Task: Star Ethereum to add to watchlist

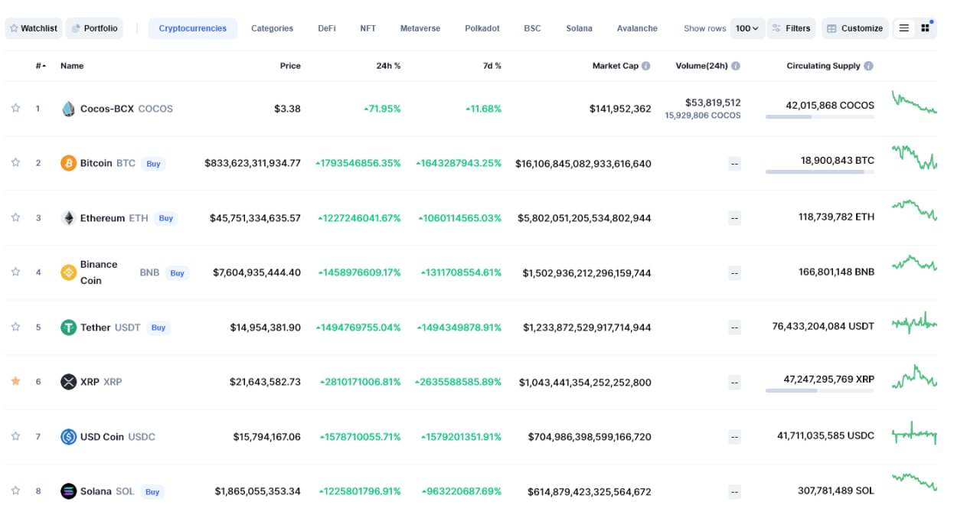Action: click(x=15, y=217)
